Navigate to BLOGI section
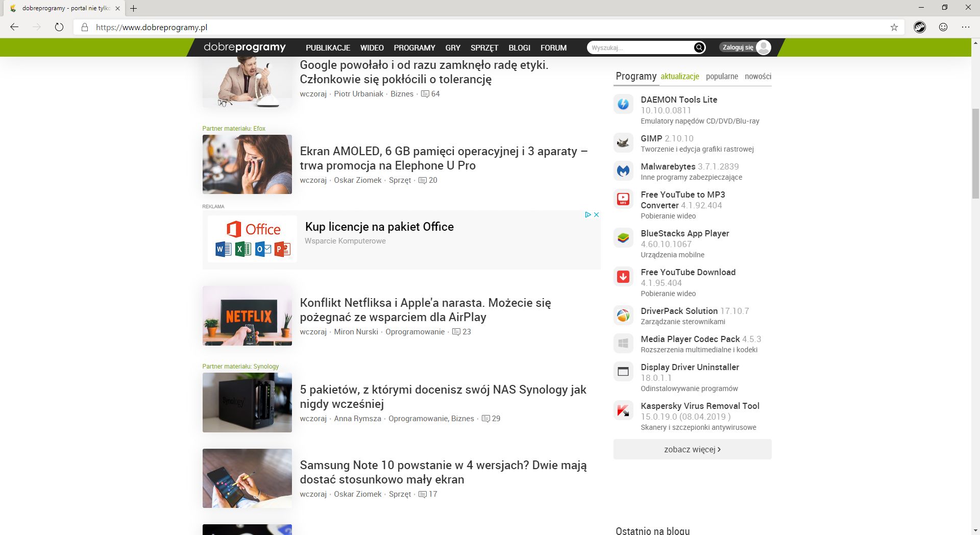Screen dimensions: 980x535 [x=519, y=48]
